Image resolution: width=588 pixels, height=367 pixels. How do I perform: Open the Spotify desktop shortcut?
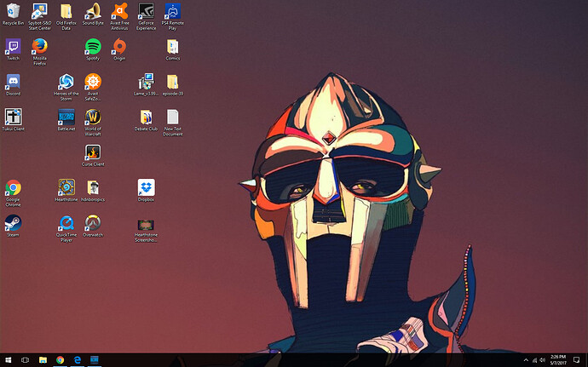[x=93, y=47]
